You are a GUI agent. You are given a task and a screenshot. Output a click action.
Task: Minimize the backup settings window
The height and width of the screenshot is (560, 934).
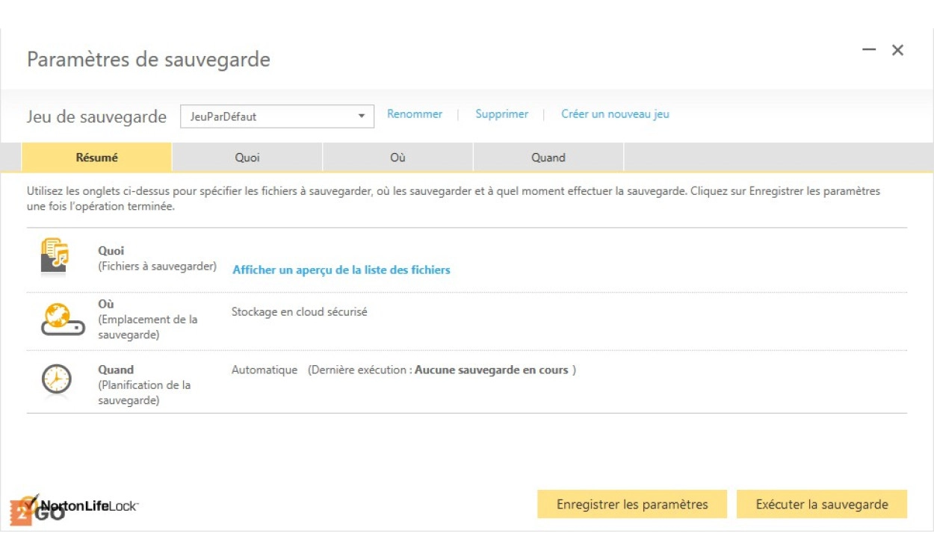click(868, 50)
